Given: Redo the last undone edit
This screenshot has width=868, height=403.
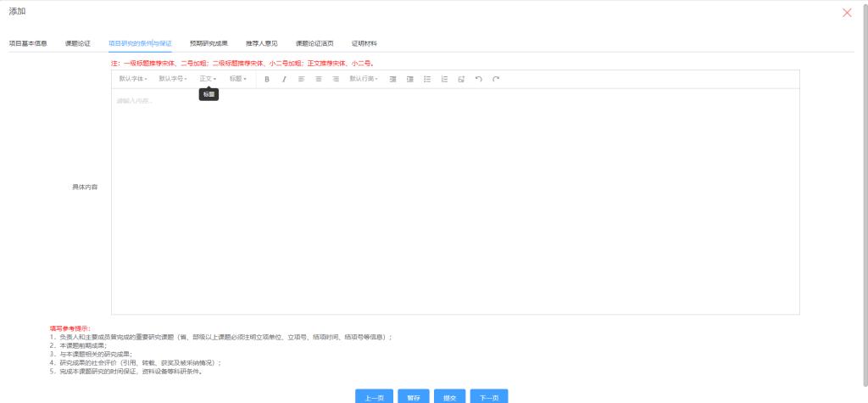Looking at the screenshot, I should tap(496, 79).
